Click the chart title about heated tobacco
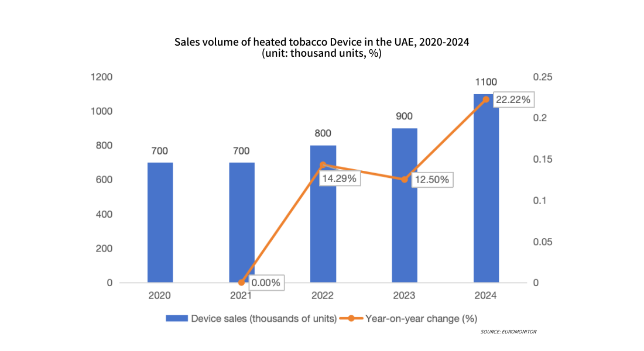This screenshot has height=351, width=644. click(x=322, y=42)
